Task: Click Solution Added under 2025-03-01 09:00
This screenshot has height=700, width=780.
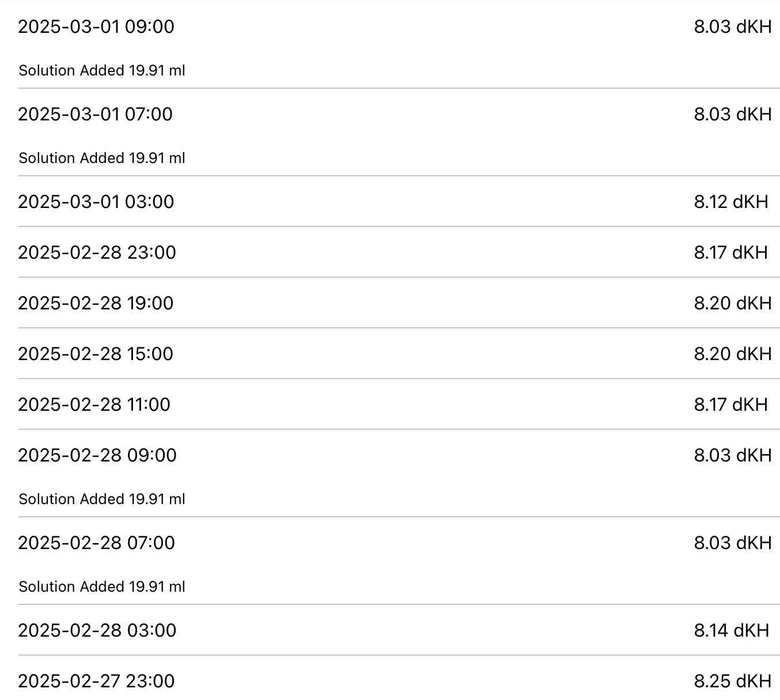Action: point(102,71)
